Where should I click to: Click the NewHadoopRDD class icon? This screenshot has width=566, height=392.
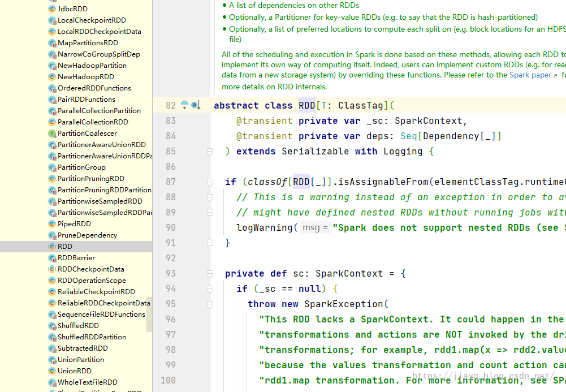(x=53, y=77)
